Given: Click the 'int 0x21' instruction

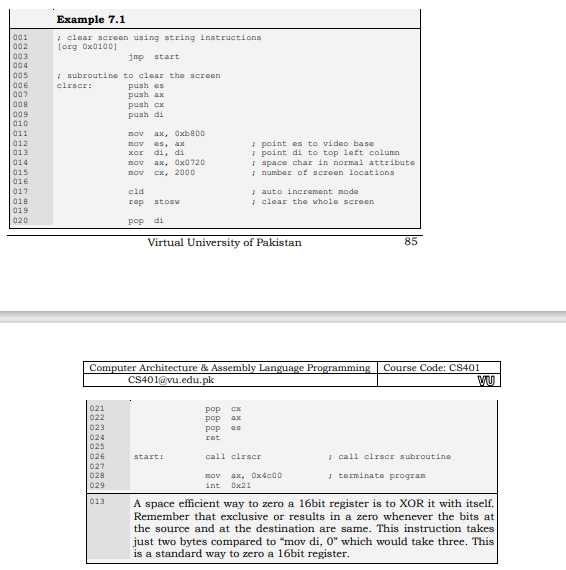Looking at the screenshot, I should (x=228, y=486).
